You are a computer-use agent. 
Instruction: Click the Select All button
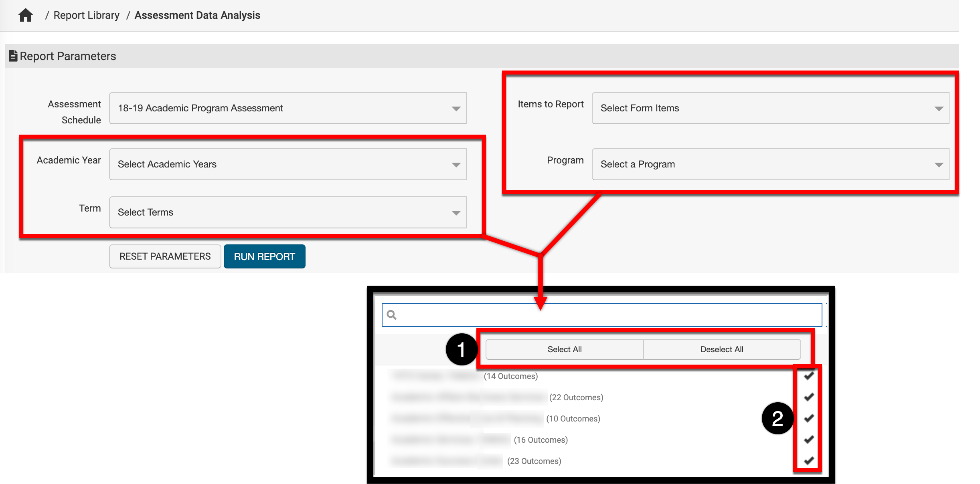(x=564, y=349)
